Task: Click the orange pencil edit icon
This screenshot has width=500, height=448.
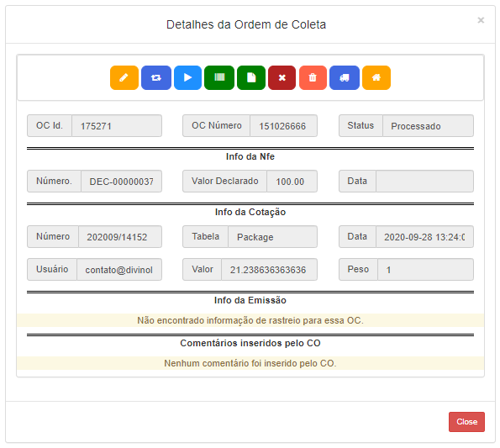Action: point(124,78)
